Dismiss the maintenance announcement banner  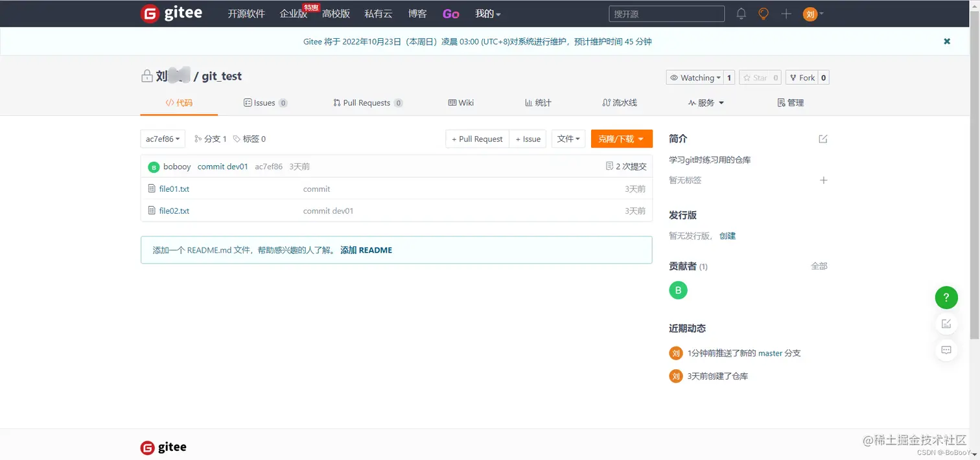(947, 41)
